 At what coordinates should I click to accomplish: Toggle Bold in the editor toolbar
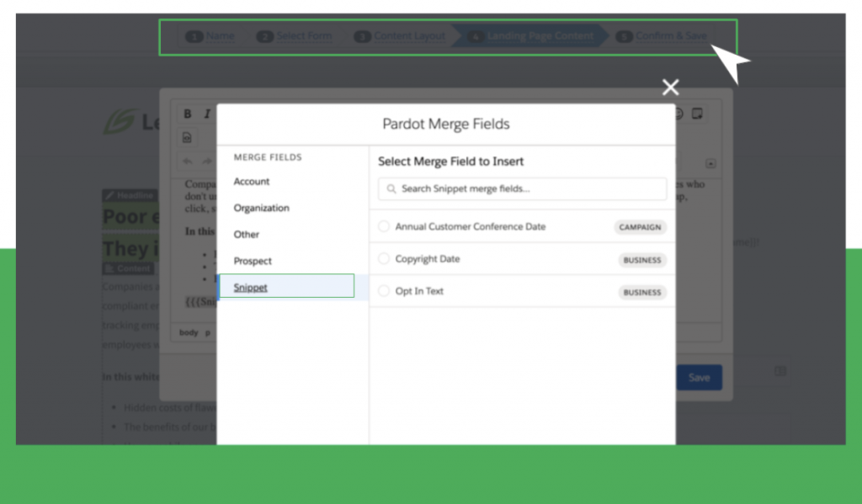[188, 114]
